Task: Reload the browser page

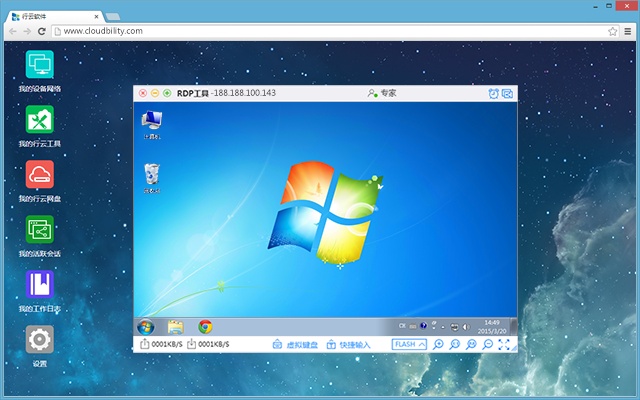Action: pyautogui.click(x=41, y=31)
